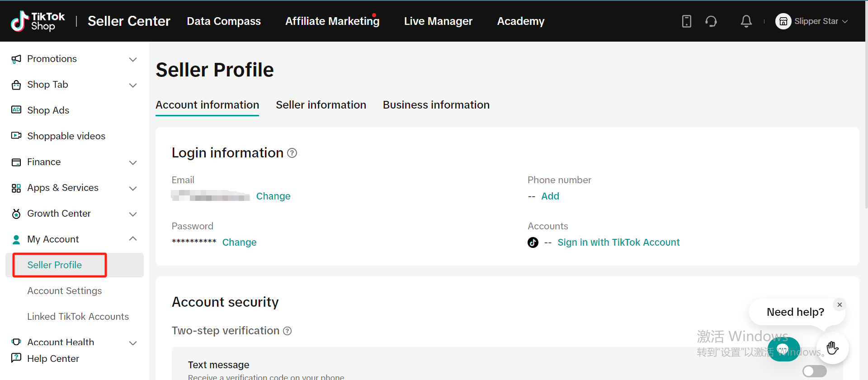The image size is (868, 380).
Task: Click the Two-step verification info icon
Action: pos(288,331)
